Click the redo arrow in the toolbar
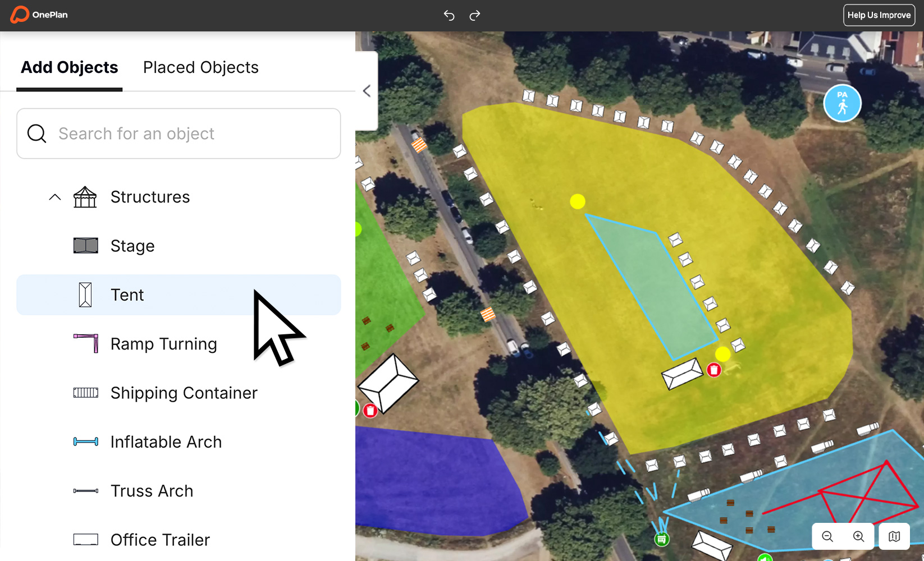Screen dimensions: 924x561 475,15
